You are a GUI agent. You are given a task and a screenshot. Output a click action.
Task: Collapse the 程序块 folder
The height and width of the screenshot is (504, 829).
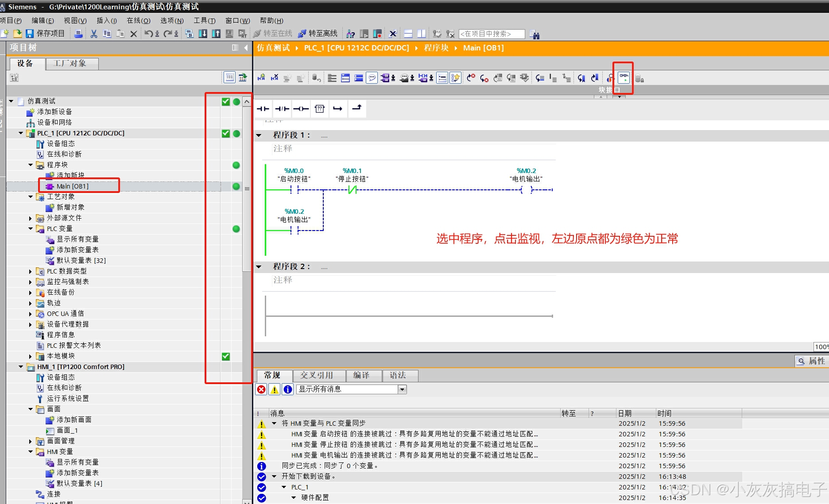click(31, 165)
